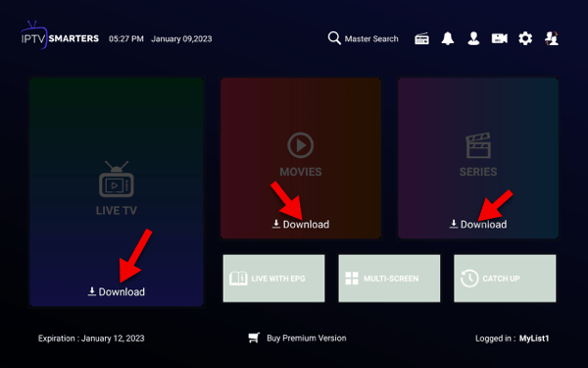Click the Logged in : MyList1 text
This screenshot has width=588, height=368.
click(x=512, y=339)
